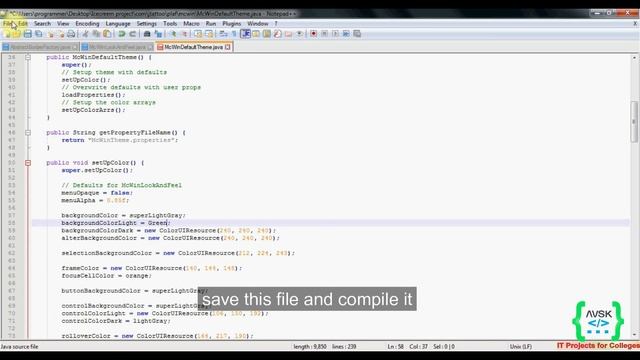Close the McWinLookAndFeel.java tab

tap(150, 47)
